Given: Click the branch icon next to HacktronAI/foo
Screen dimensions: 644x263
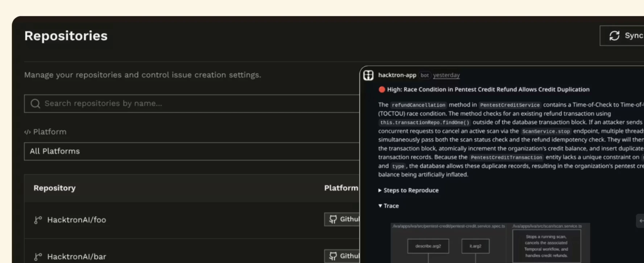Looking at the screenshot, I should point(38,220).
